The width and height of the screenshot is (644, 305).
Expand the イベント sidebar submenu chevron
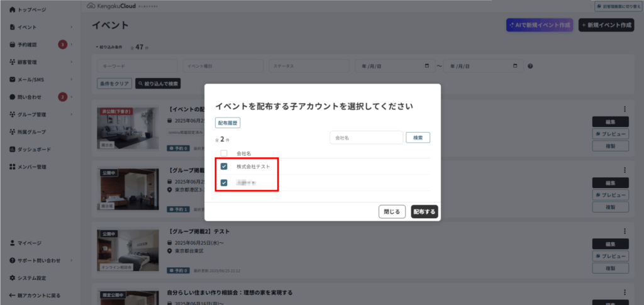(x=72, y=28)
